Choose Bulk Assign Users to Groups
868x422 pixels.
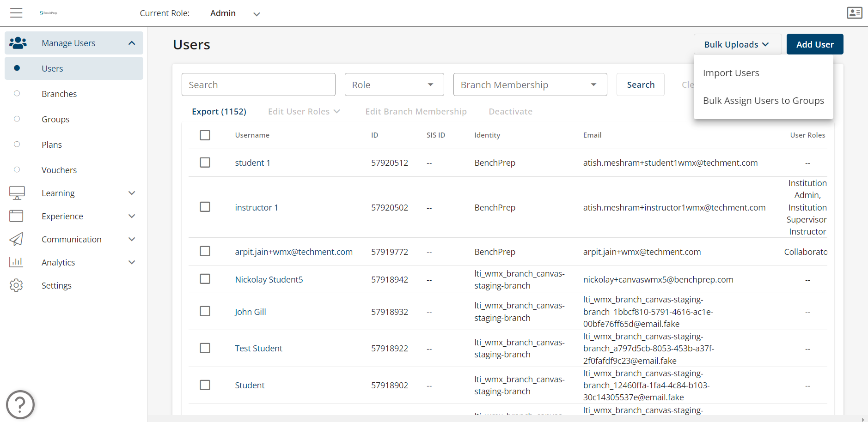[x=763, y=101]
